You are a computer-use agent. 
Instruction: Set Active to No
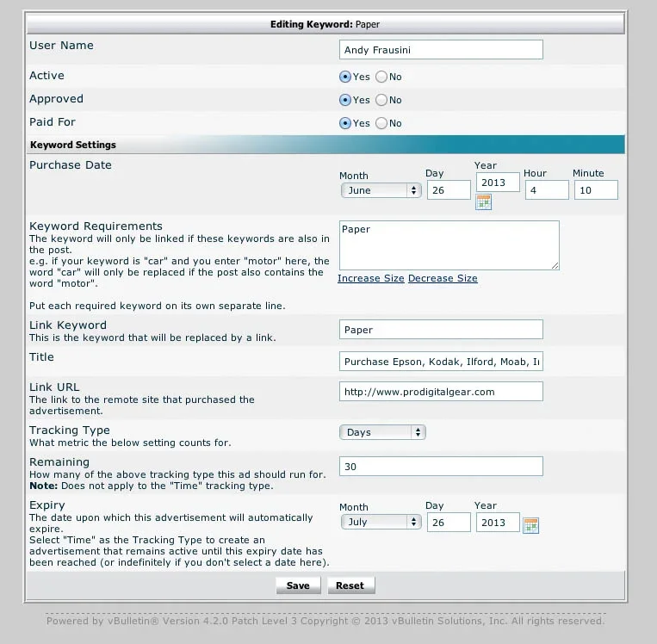pos(381,77)
